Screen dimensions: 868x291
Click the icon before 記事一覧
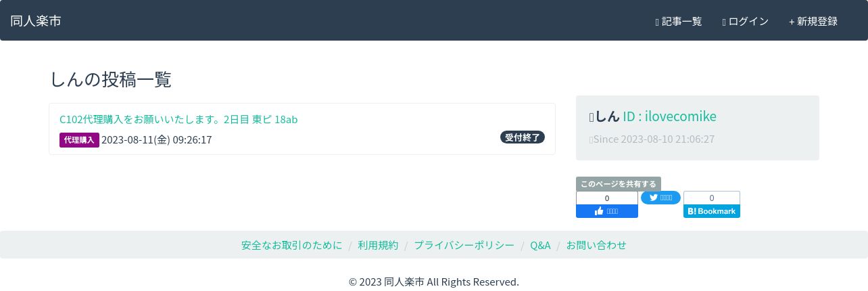pos(657,22)
